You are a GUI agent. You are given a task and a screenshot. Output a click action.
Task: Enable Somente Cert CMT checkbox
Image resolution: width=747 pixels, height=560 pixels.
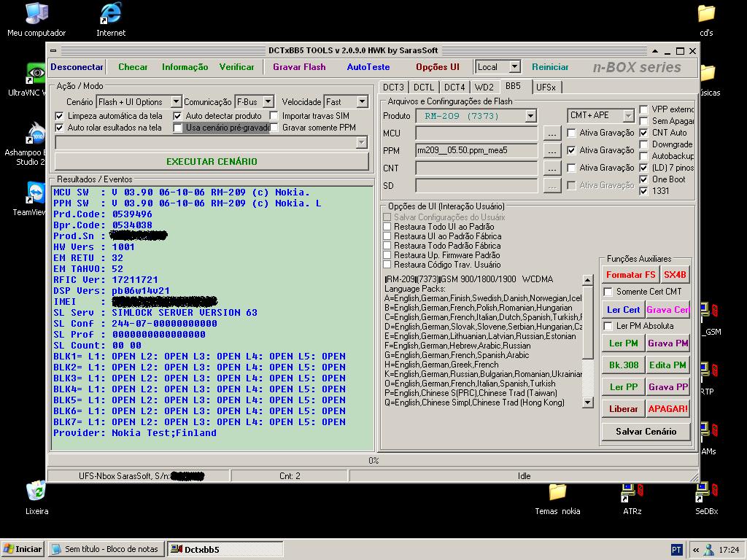[608, 292]
